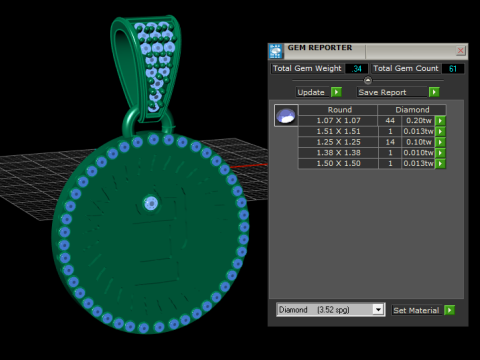Click the Total Gem Count value 61

(453, 69)
